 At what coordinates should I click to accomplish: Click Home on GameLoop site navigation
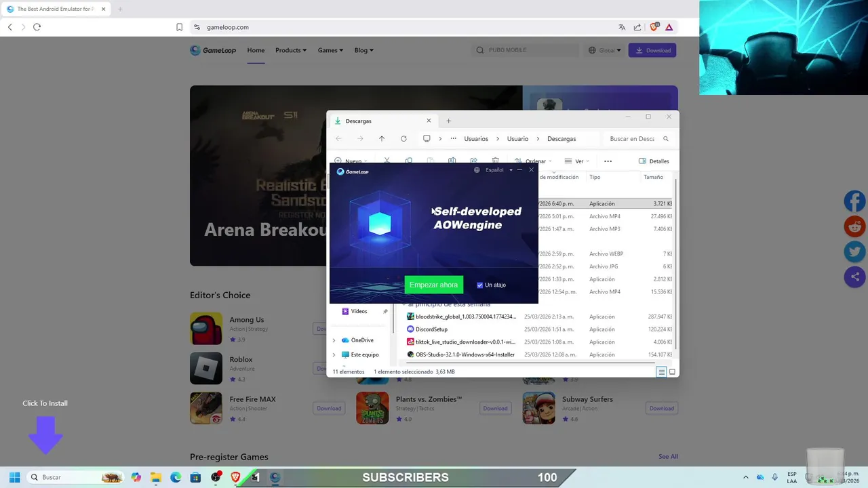[x=256, y=50]
